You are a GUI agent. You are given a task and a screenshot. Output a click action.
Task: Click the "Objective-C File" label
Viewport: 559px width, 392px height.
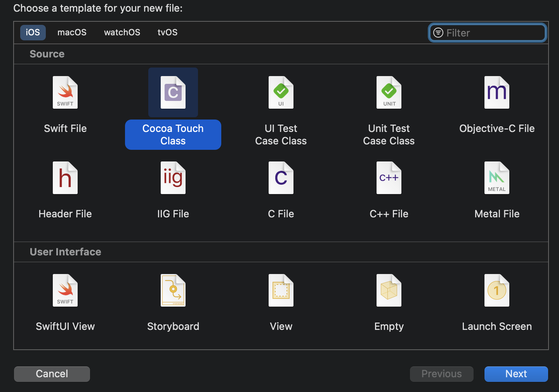click(x=497, y=128)
